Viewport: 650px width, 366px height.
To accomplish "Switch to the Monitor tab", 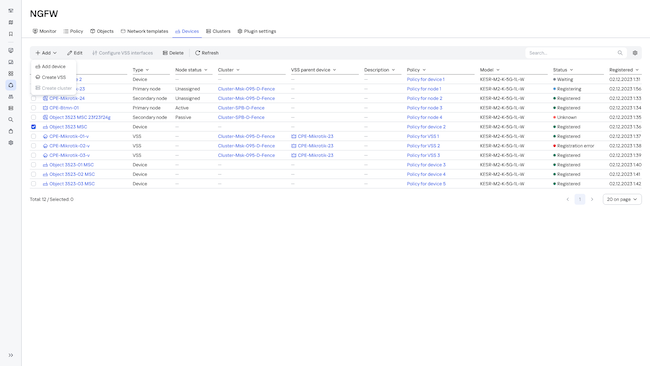I will 44,32.
